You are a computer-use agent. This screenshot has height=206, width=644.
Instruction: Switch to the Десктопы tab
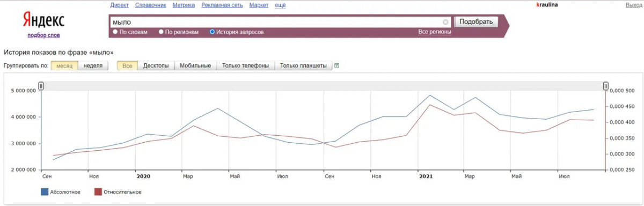(156, 66)
